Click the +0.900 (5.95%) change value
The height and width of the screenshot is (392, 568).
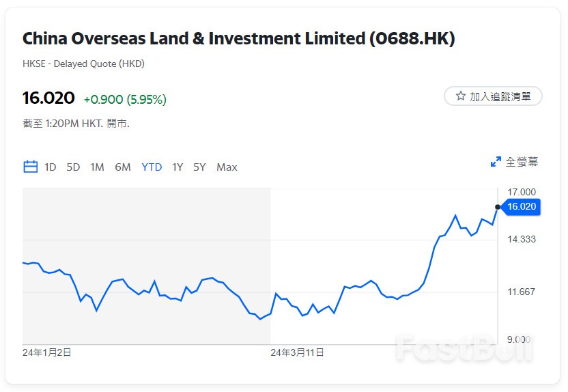pos(125,99)
